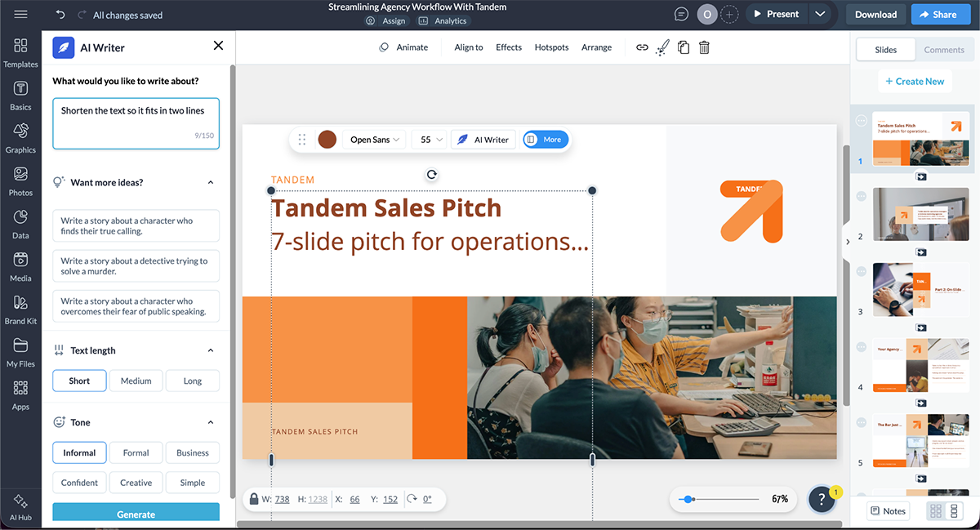980x530 pixels.
Task: Click the add collaborator plus icon
Action: pyautogui.click(x=729, y=14)
